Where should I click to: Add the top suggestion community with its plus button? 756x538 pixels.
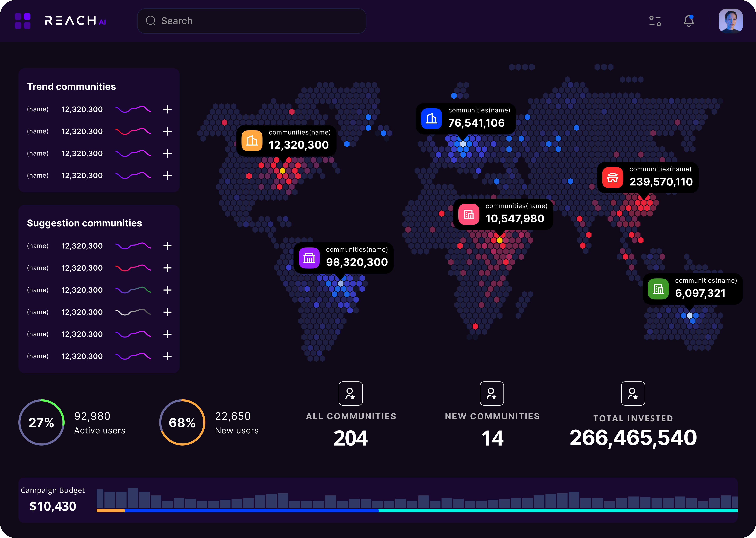[167, 246]
